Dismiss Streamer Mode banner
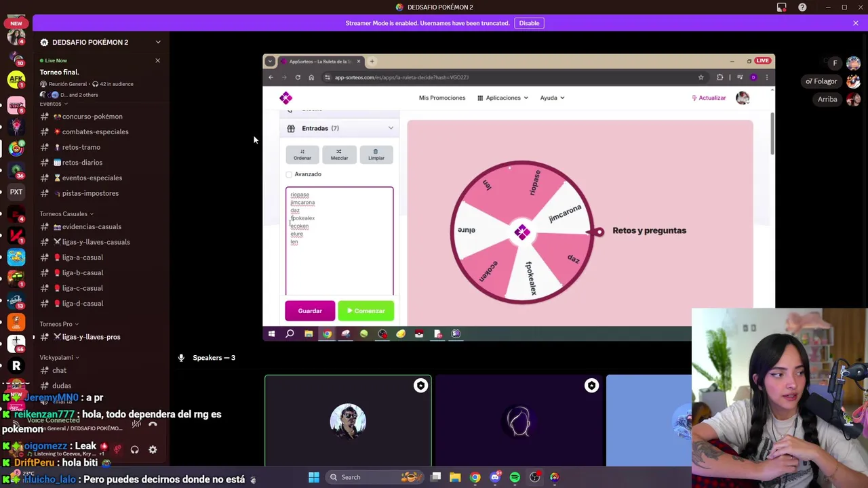The image size is (868, 488). 856,23
